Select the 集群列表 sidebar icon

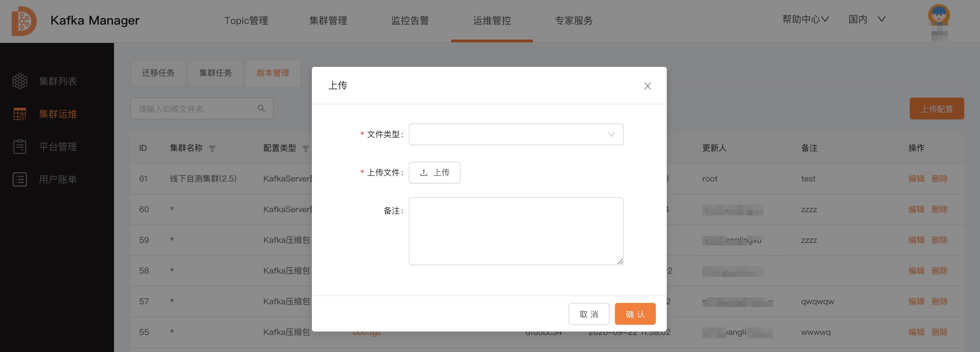click(20, 81)
